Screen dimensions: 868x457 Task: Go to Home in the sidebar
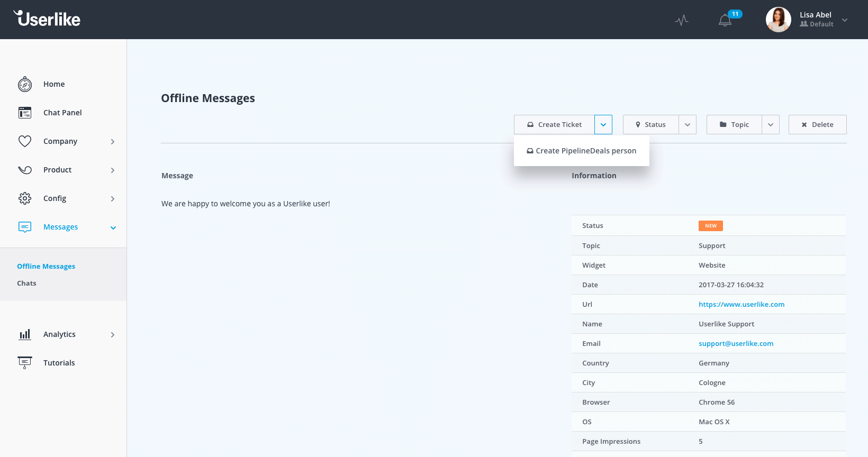[x=54, y=84]
